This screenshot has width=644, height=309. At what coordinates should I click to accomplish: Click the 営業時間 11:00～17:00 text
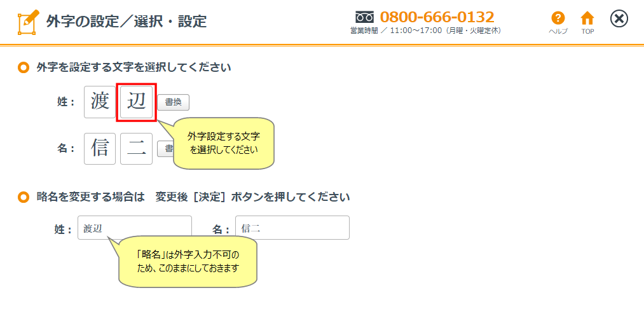tap(425, 31)
